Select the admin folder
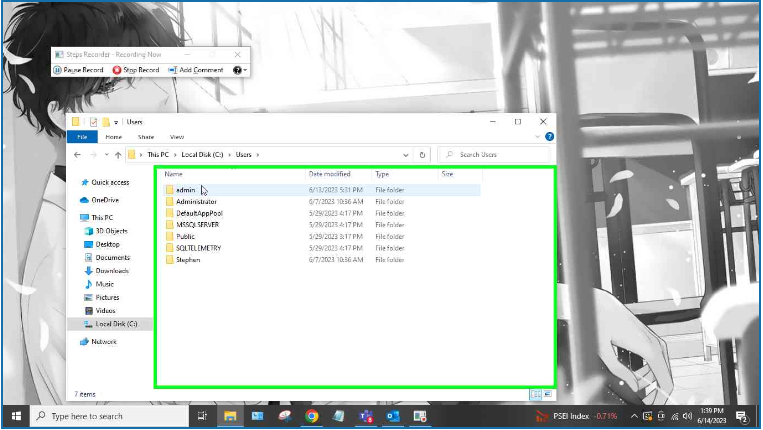Viewport: 763px width, 430px height. point(185,190)
